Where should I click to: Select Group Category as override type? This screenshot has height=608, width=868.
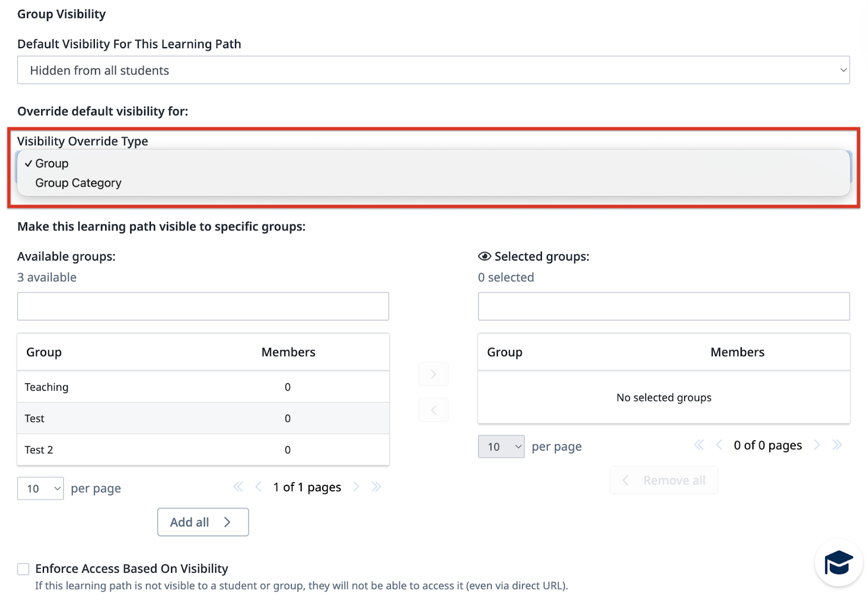coord(78,183)
